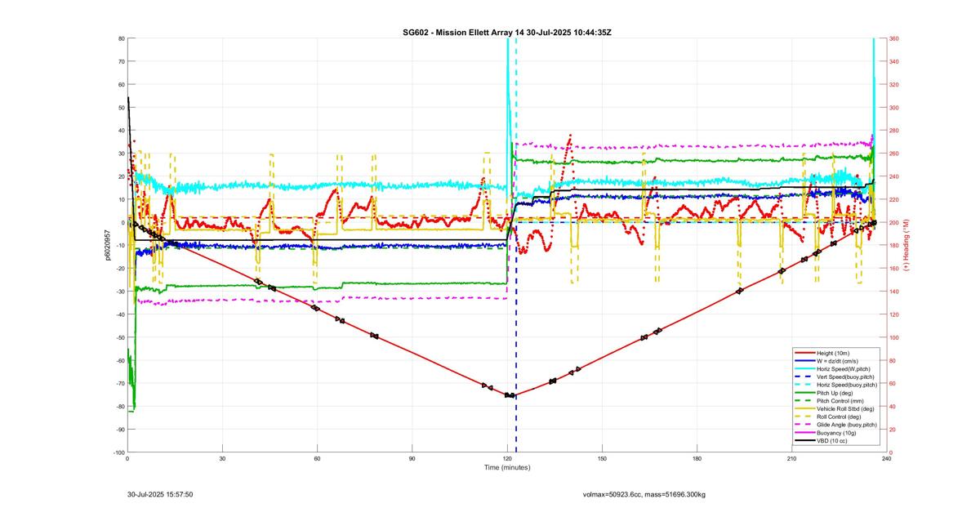Click x-axis tick label '150'

(602, 459)
